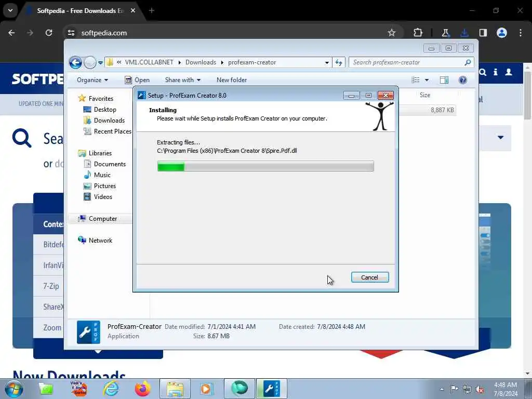Open the Share with menu
This screenshot has width=532, height=399.
(x=182, y=80)
